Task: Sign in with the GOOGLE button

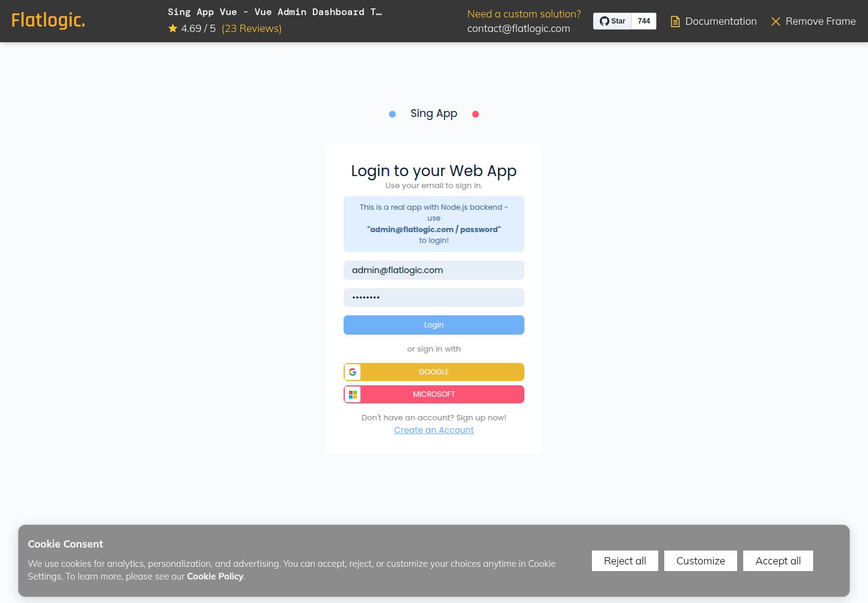Action: tap(434, 372)
